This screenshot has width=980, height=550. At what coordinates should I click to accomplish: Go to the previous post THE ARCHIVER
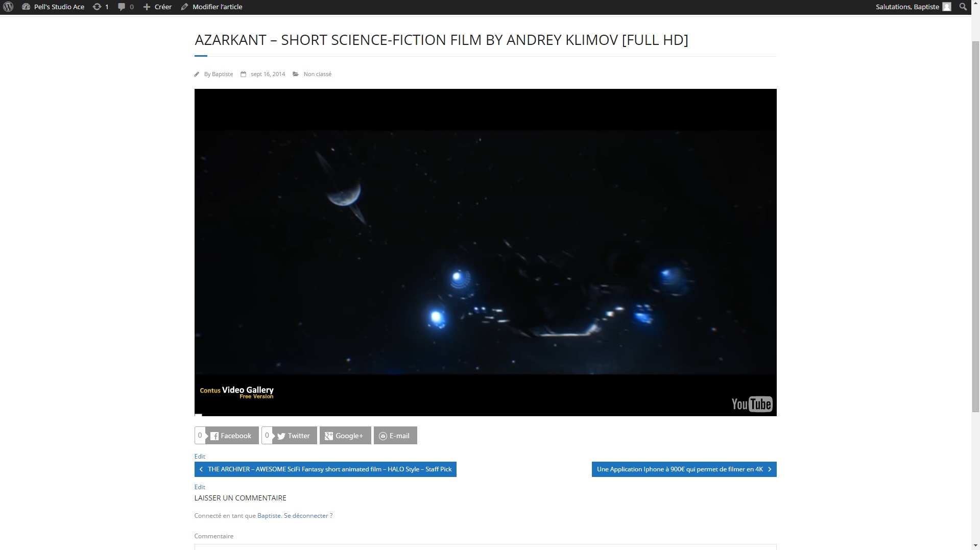325,469
